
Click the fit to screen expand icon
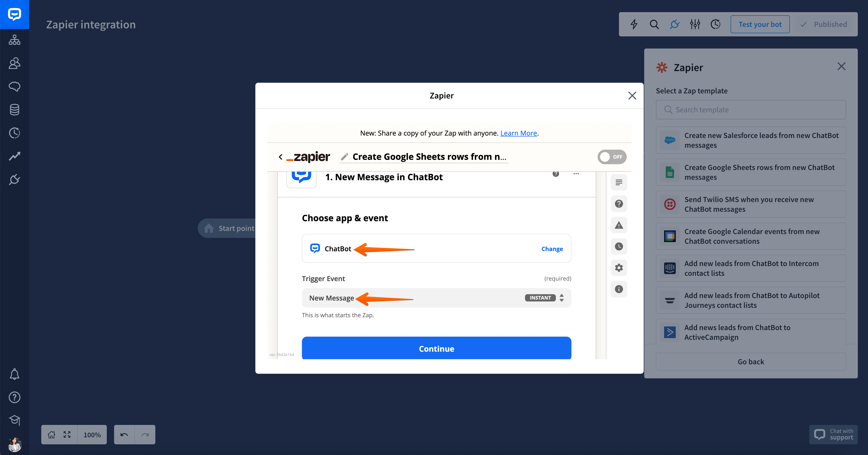pos(67,435)
